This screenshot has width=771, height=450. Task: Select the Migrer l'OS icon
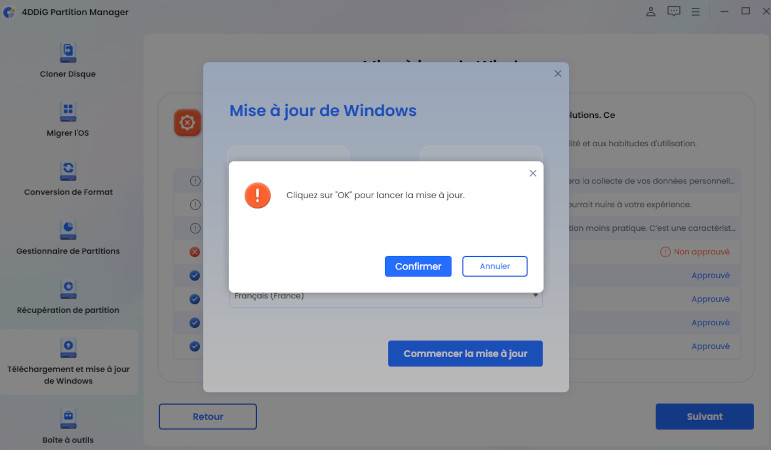(68, 112)
